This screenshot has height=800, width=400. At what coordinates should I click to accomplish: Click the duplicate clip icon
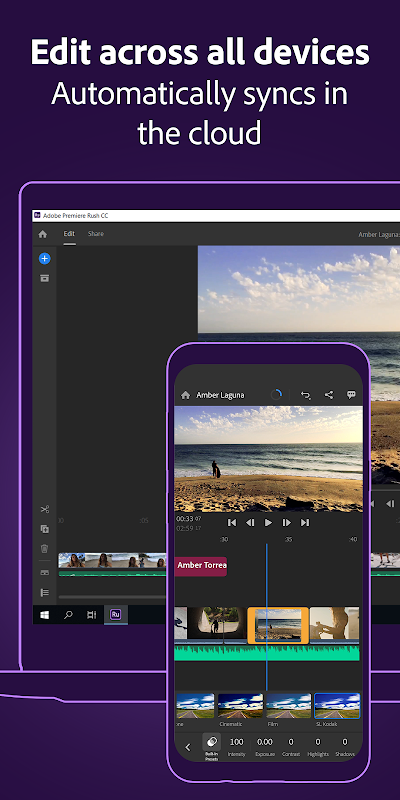tap(44, 529)
